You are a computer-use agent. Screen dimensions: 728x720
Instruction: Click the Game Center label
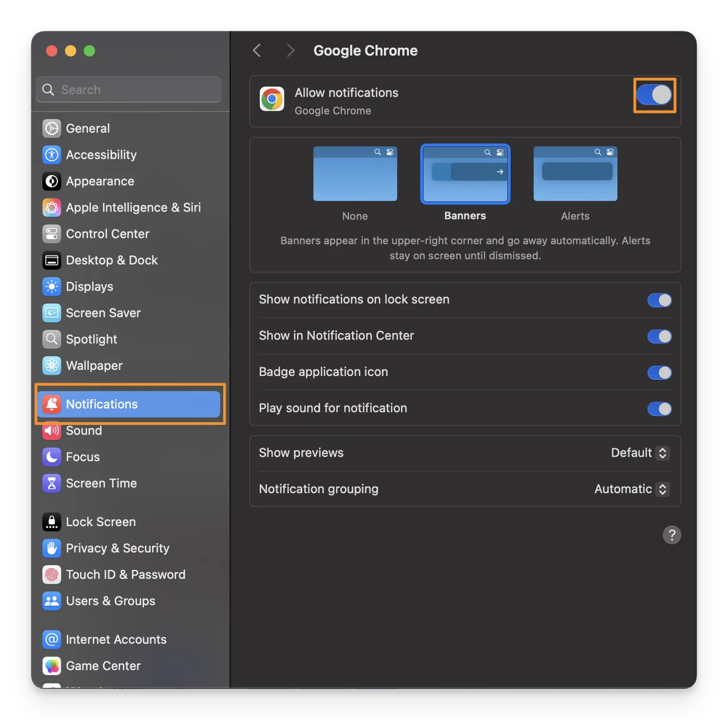(103, 665)
